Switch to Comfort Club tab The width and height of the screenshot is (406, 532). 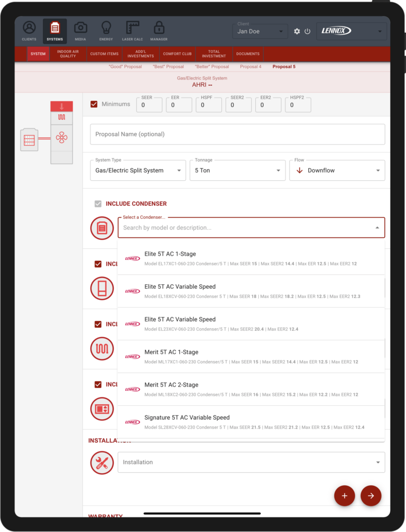tap(177, 54)
